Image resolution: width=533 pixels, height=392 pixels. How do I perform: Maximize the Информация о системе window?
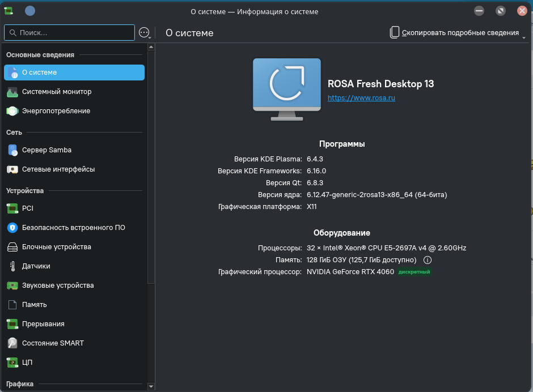500,11
